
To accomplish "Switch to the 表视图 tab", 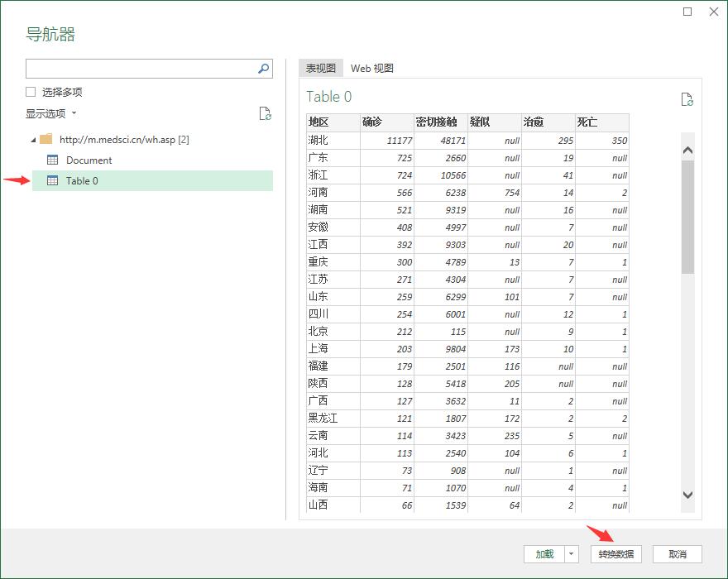I will [321, 69].
